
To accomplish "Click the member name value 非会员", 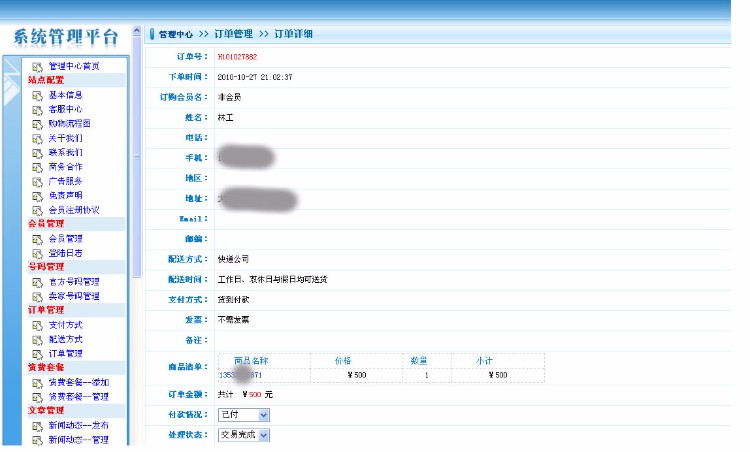I will pyautogui.click(x=230, y=97).
